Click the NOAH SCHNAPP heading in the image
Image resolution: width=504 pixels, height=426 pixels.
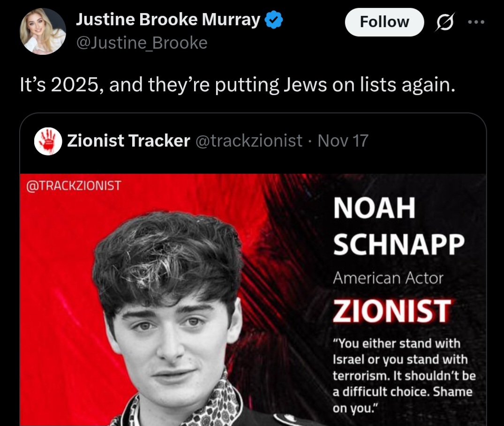tap(399, 226)
